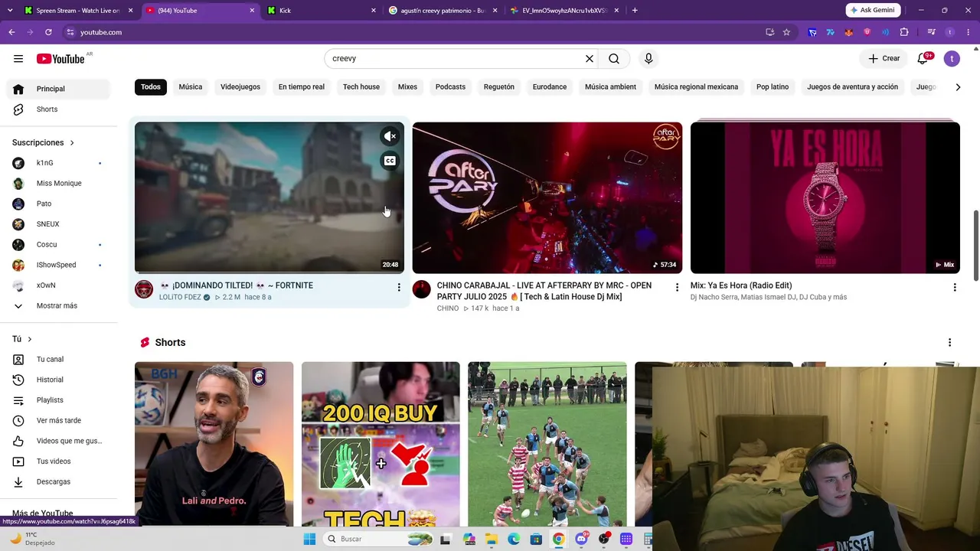Open Tu canal in the sidebar
Viewport: 980px width, 551px height.
click(59, 359)
